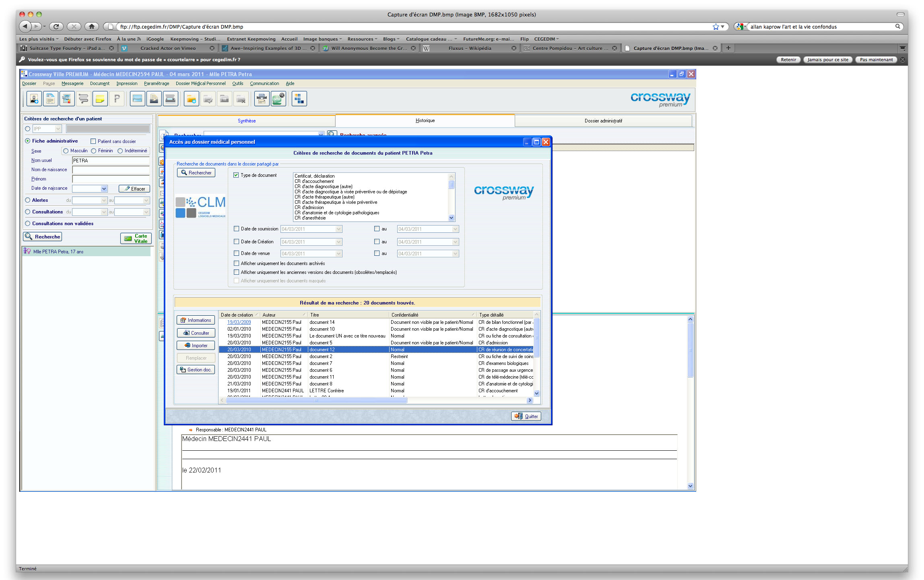Open the Dossier Médical Personnel menu

coord(200,83)
